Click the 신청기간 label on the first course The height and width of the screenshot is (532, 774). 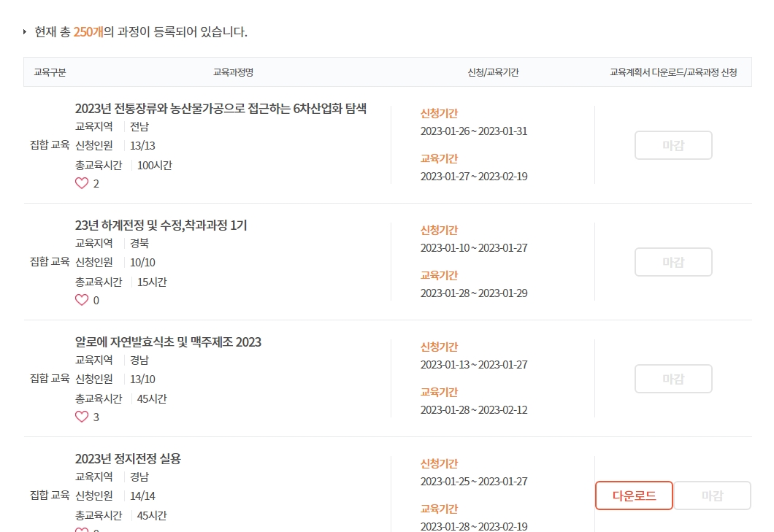(x=439, y=113)
